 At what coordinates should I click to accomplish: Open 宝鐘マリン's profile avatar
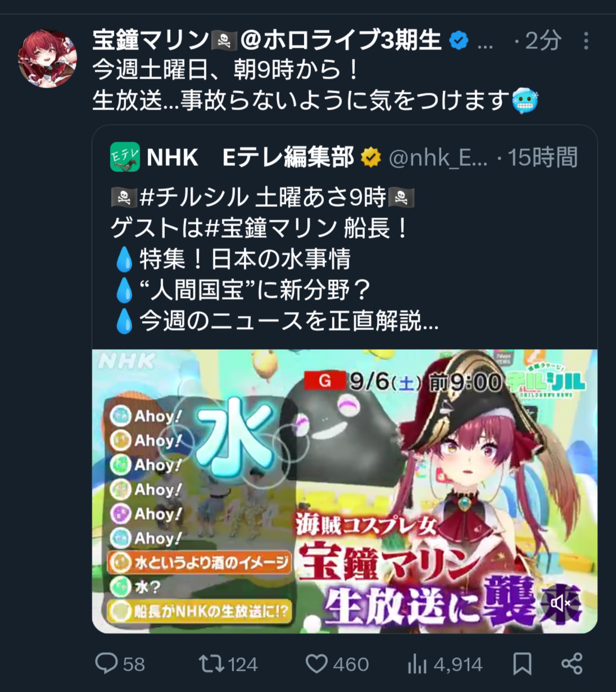click(48, 59)
